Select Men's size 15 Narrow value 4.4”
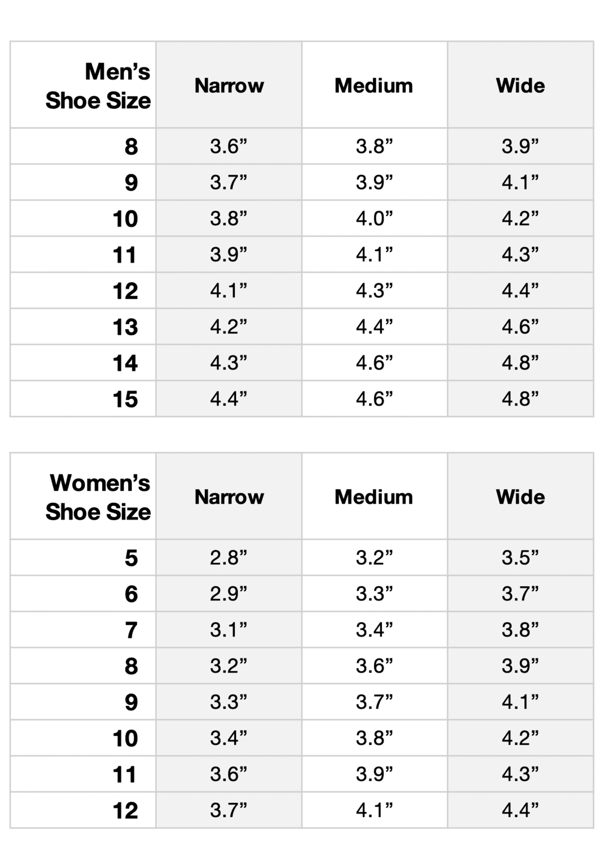This screenshot has height=868, width=608. 229,399
